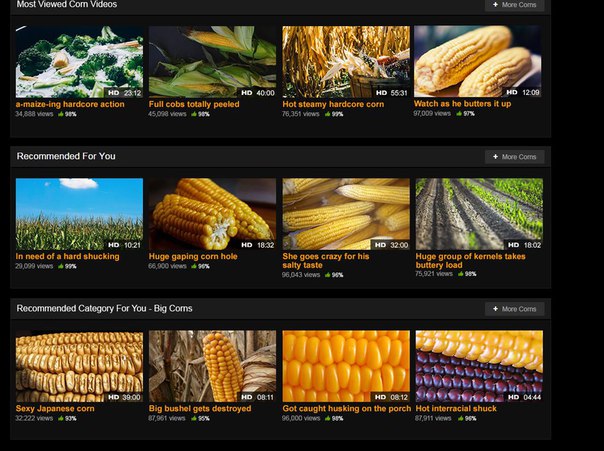604x451 pixels.
Task: Open the 'In need of a hard shucking' link
Action: click(67, 257)
